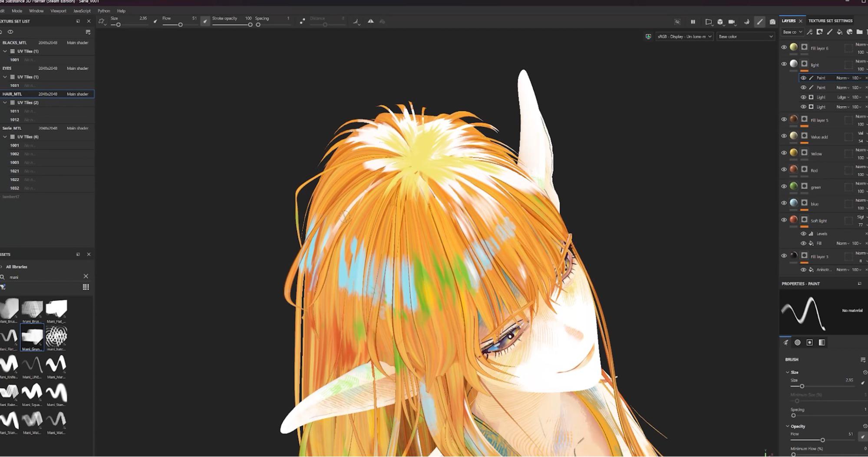Add folder icon in Layers toolbar
Viewport: 868px width, 457px height.
pyautogui.click(x=860, y=32)
